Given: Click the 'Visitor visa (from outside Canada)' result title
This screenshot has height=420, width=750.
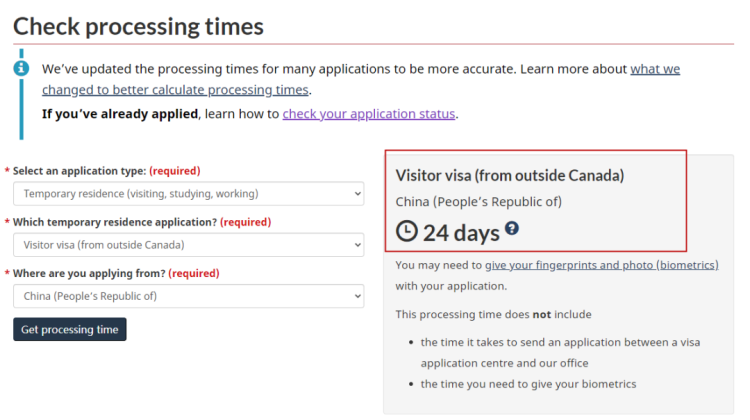Looking at the screenshot, I should (x=510, y=176).
